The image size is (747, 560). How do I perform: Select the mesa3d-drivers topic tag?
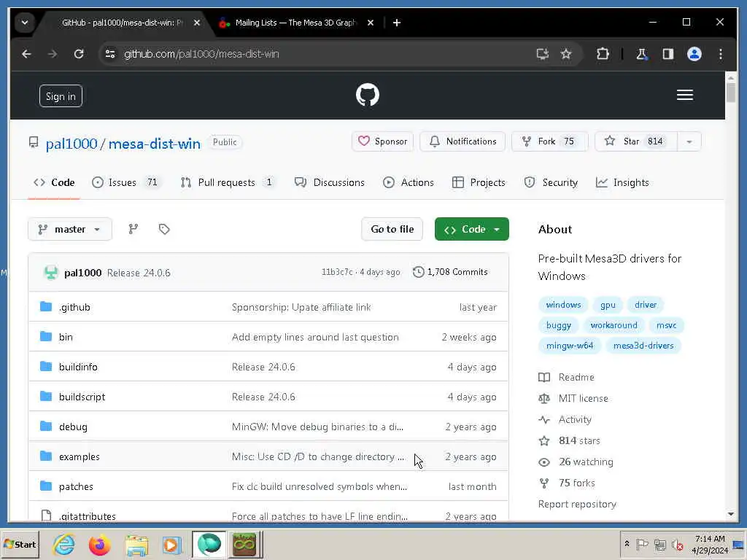(643, 346)
